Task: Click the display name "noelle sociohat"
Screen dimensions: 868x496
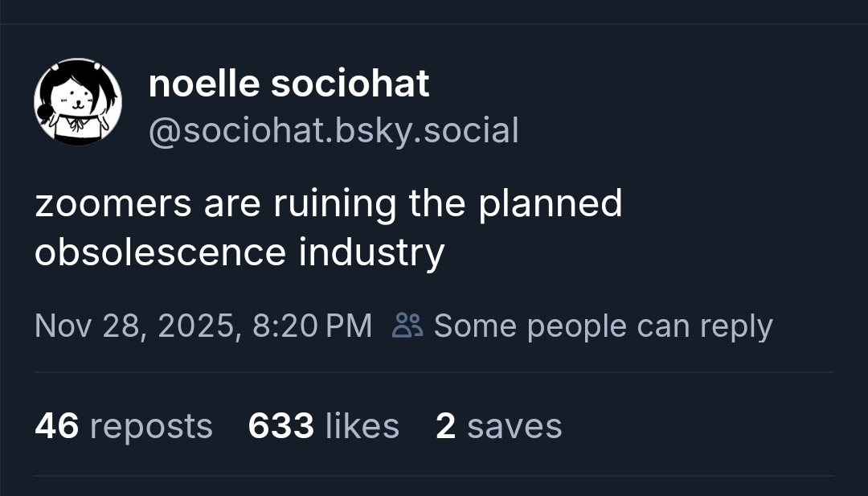Action: [x=289, y=84]
